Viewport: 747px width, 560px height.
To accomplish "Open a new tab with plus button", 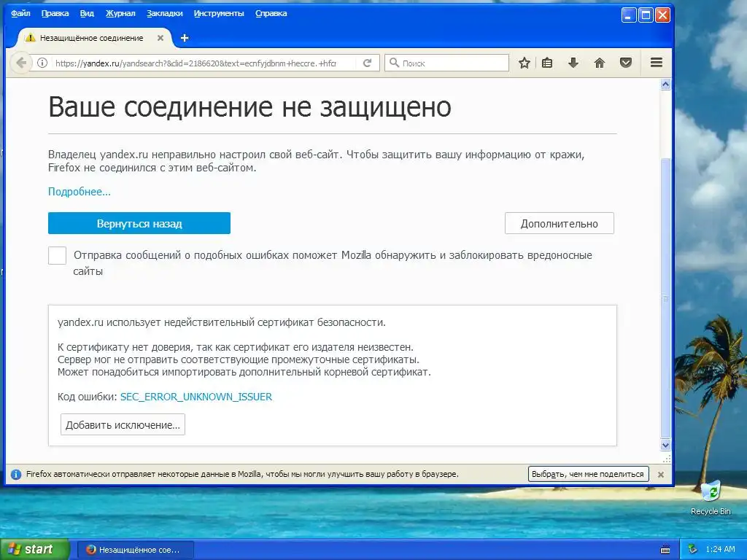I will (x=185, y=38).
